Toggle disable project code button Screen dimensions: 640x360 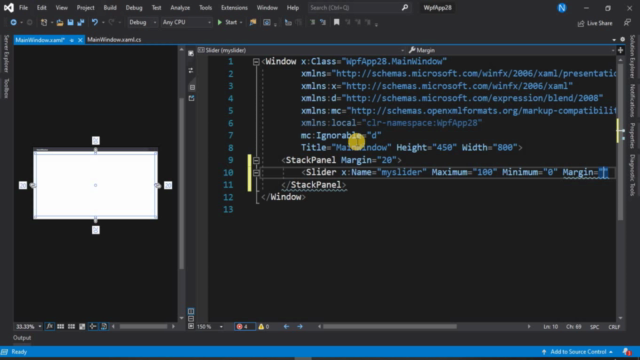(x=104, y=326)
